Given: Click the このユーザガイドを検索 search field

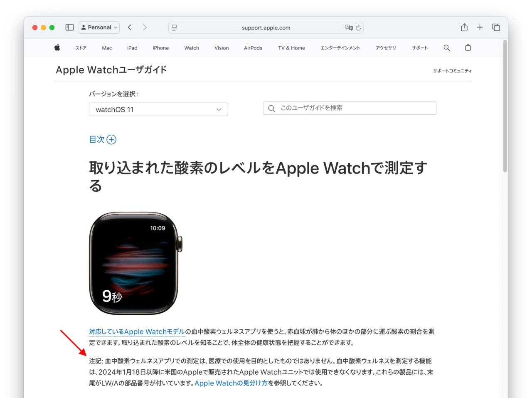Looking at the screenshot, I should point(350,108).
